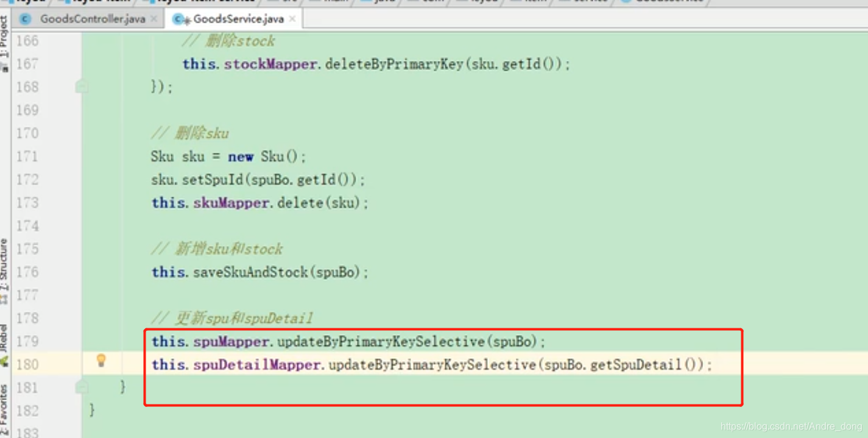The height and width of the screenshot is (438, 868).
Task: Click line number 182 in the gutter
Action: 27,411
